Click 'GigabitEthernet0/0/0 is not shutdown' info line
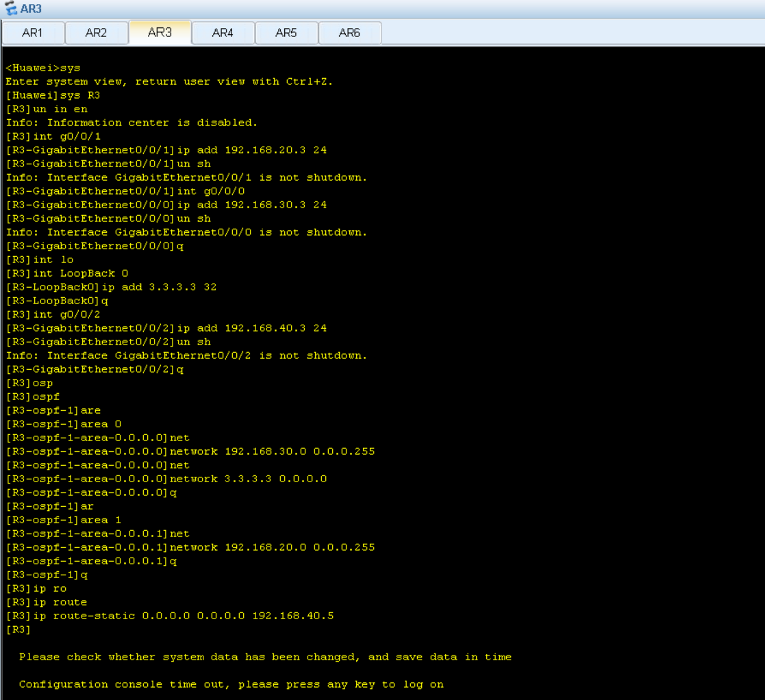This screenshot has width=765, height=700. 186,232
